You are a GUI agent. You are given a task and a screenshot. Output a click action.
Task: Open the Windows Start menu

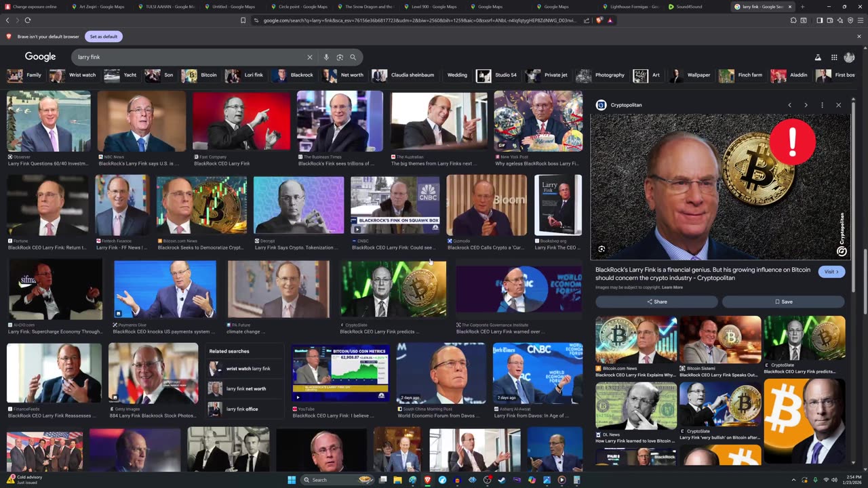292,480
